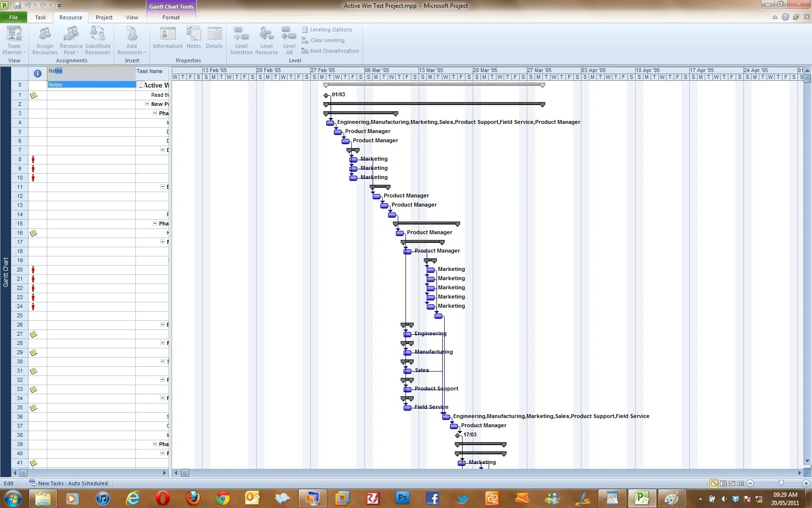Click Clear Leveling

(323, 40)
